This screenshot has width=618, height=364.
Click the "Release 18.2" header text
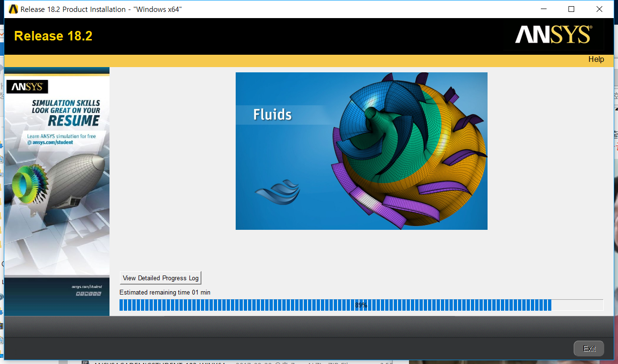[53, 36]
